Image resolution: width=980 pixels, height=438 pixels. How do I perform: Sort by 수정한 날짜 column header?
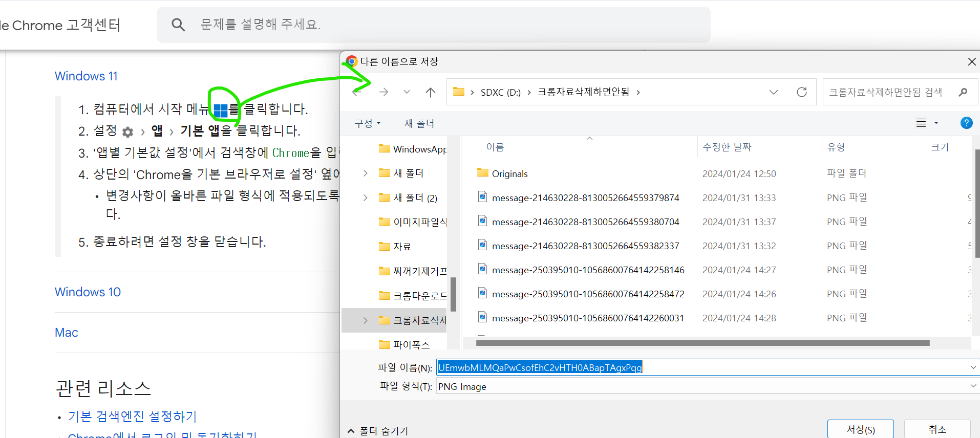coord(727,147)
